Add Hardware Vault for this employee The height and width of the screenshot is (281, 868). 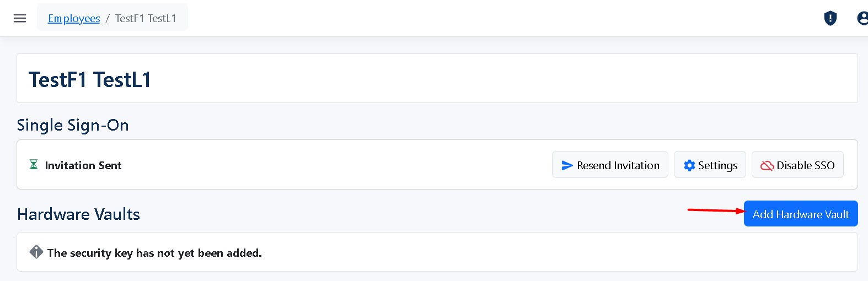coord(801,214)
